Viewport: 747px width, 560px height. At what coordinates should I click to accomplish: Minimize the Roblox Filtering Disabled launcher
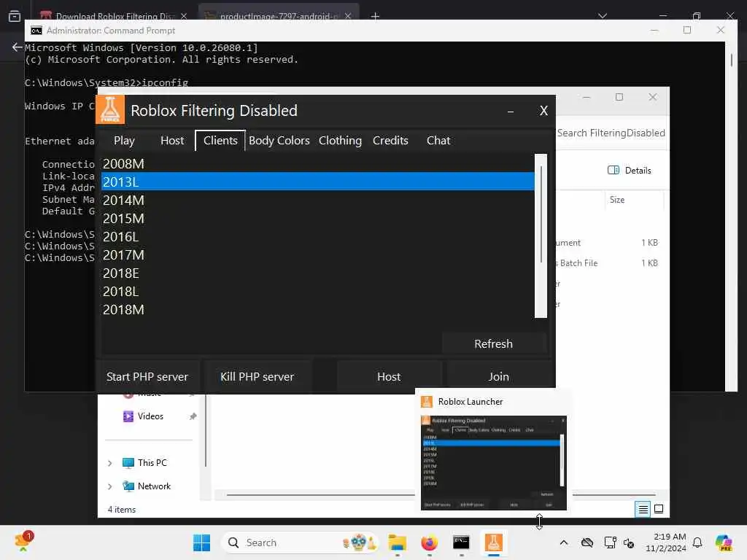(x=510, y=111)
